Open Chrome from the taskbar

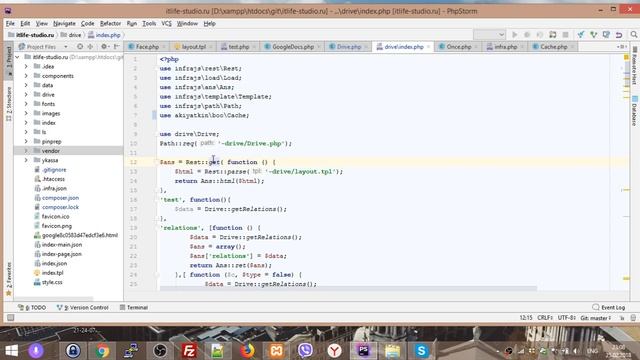102,351
